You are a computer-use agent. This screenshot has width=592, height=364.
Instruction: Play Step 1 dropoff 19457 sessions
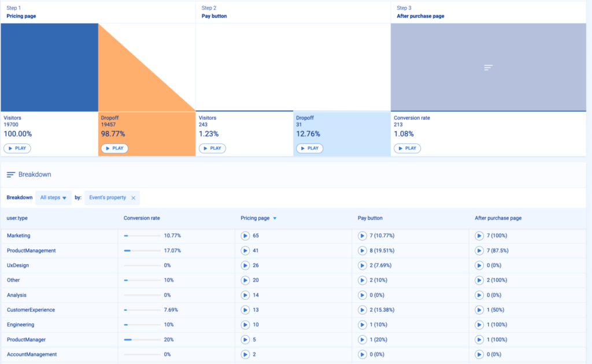click(115, 148)
